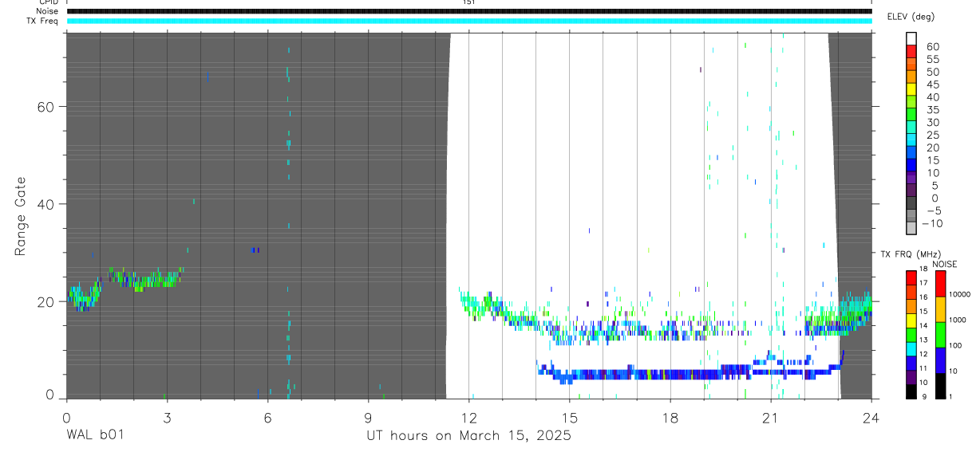This screenshot has width=980, height=452.
Task: Click the cyan TX Freq bar
Action: click(469, 21)
